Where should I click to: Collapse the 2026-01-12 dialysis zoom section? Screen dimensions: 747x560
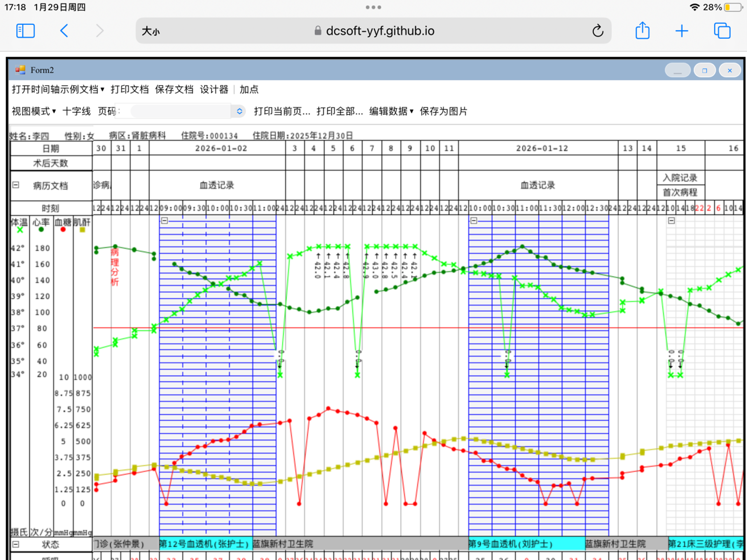(x=474, y=221)
